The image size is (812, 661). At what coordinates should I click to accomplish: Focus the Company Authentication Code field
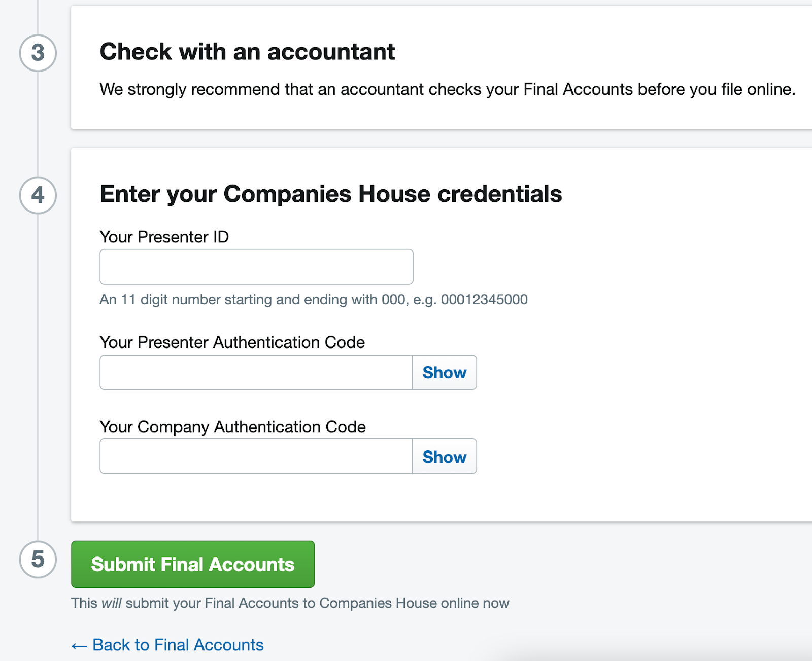click(x=256, y=456)
